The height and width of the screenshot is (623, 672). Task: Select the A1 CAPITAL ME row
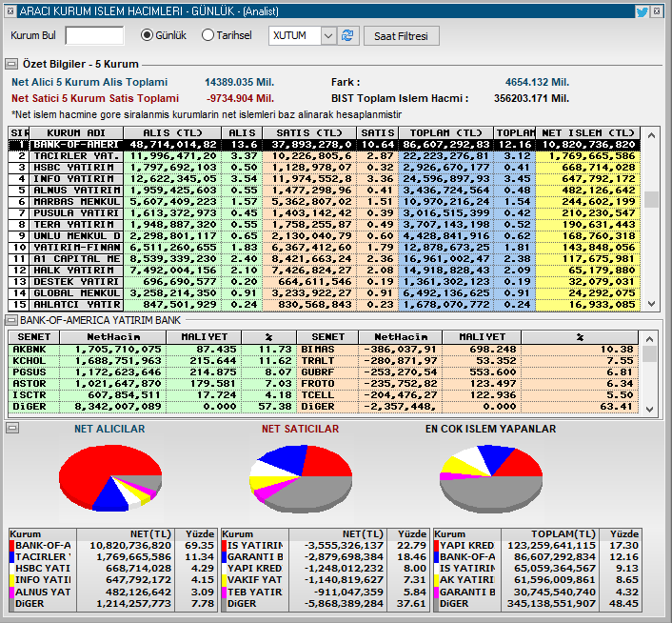click(x=325, y=259)
